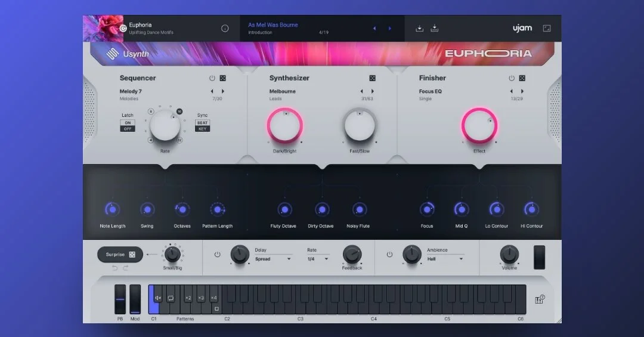Open the Delay Spread dropdown
Image resolution: width=644 pixels, height=337 pixels.
[x=273, y=259]
